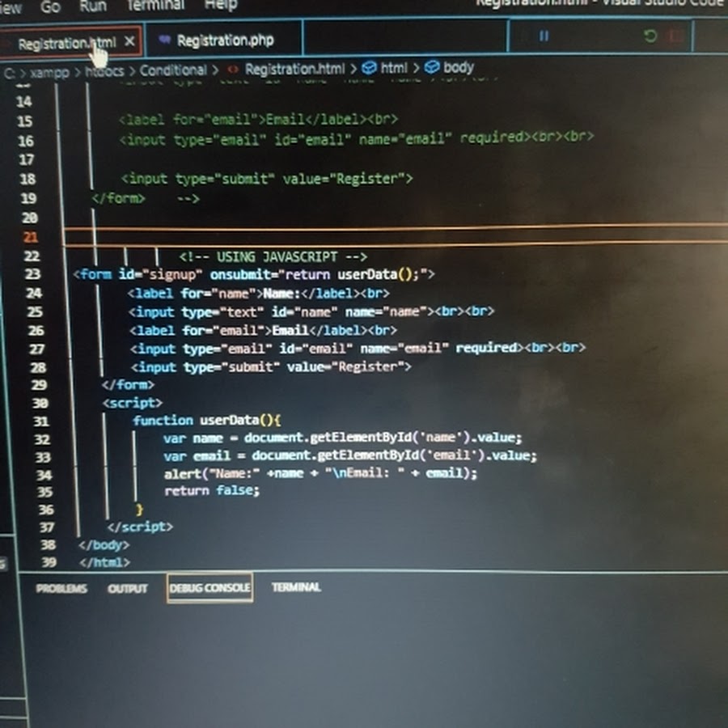
Task: Click the commented </form> tag on line 19
Action: [x=119, y=198]
